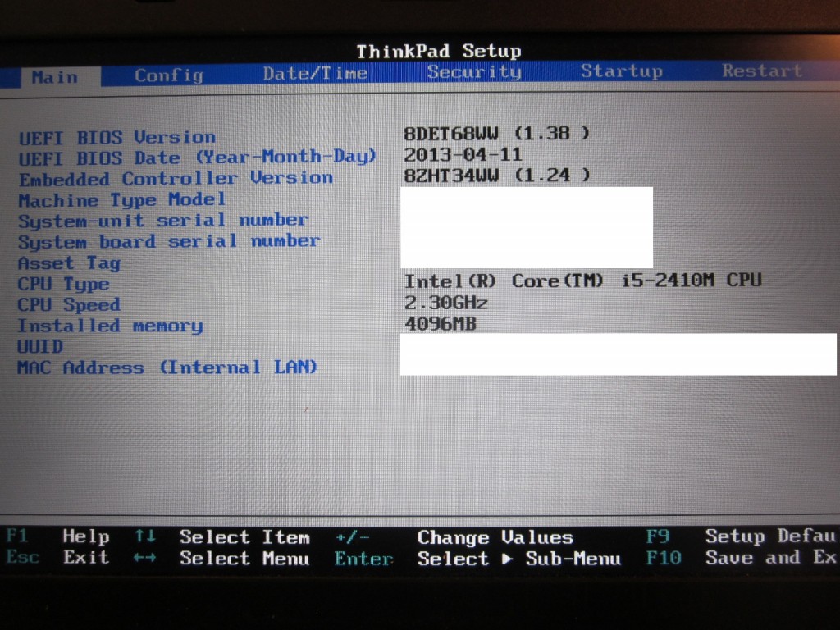This screenshot has height=630, width=840.
Task: Click the Save and Exit legend
Action: 771,558
